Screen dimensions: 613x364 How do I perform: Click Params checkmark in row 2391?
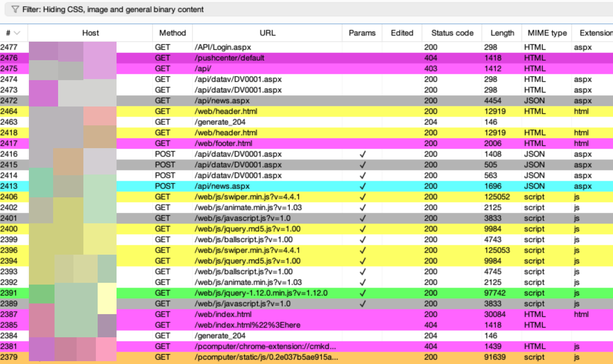[x=362, y=293]
